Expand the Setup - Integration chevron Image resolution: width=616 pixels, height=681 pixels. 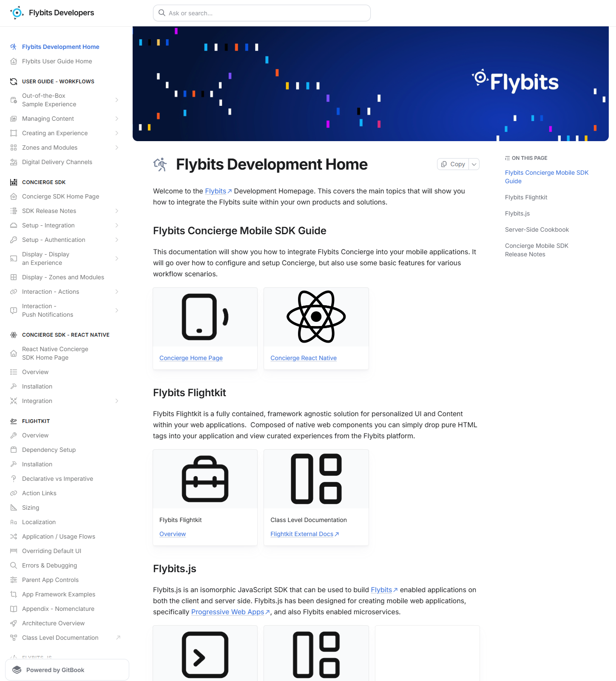pyautogui.click(x=116, y=225)
